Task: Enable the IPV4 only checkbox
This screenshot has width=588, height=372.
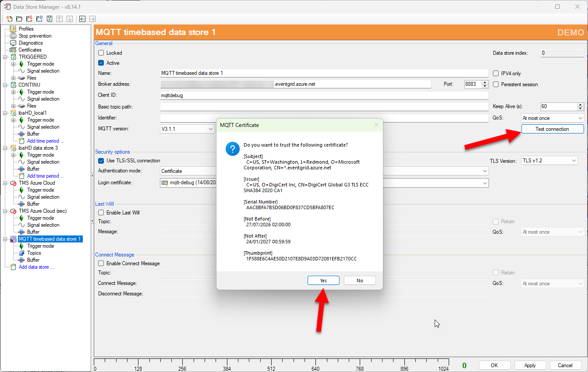Action: coord(496,74)
